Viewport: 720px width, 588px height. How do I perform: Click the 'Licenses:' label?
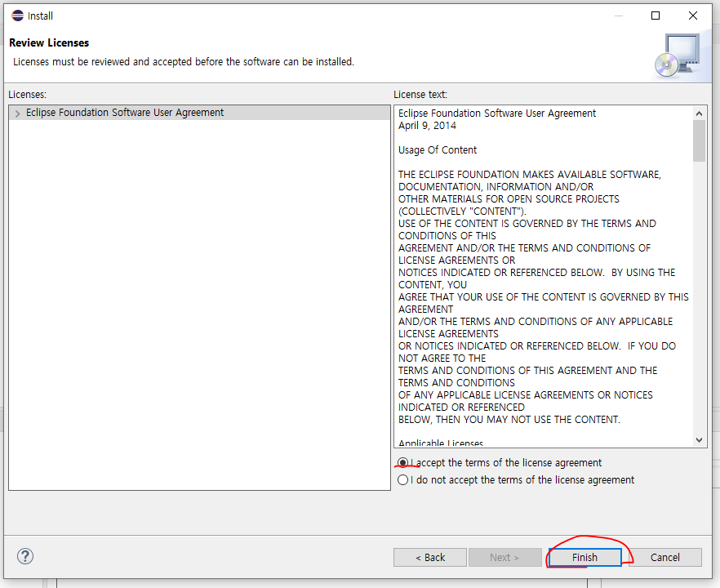(x=28, y=95)
